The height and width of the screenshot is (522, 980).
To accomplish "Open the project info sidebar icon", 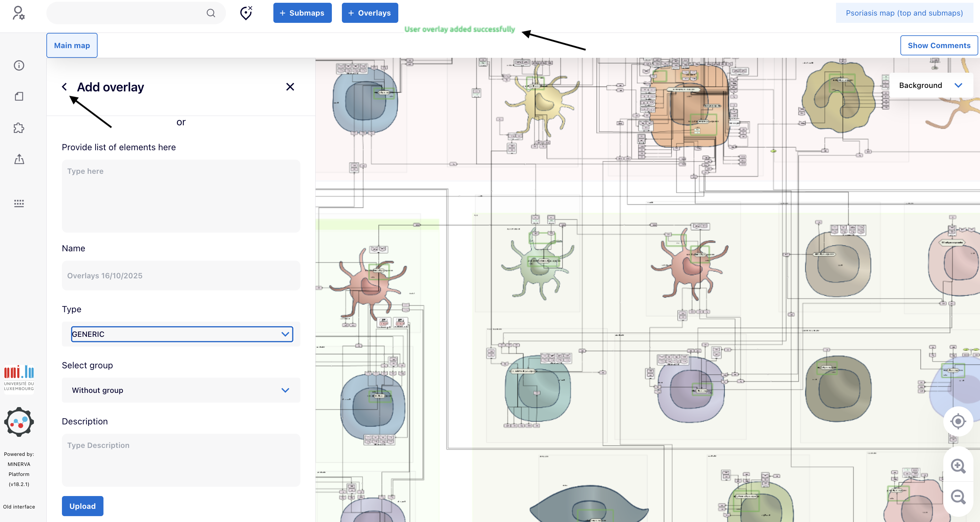I will [x=19, y=65].
